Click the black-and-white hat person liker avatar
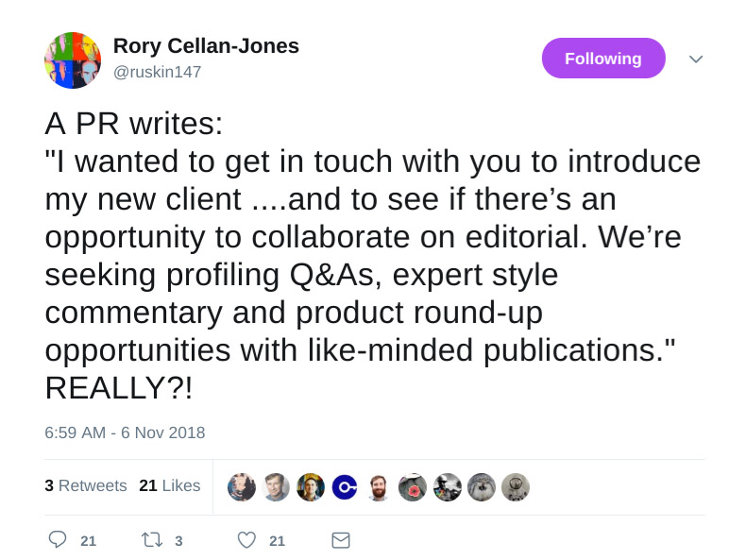The width and height of the screenshot is (747, 560). click(x=447, y=486)
